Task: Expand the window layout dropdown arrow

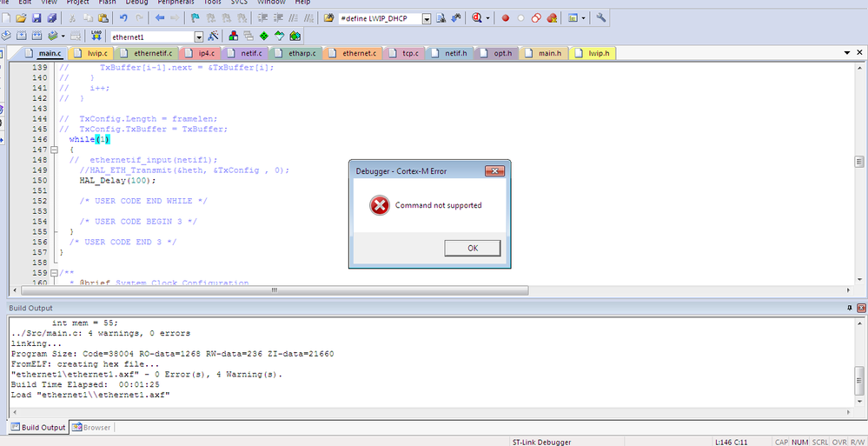Action: coord(583,18)
